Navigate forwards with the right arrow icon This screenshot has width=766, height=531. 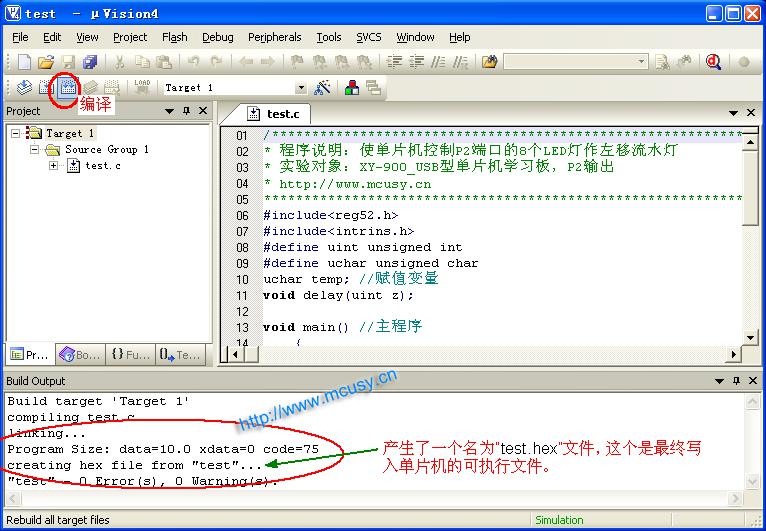click(268, 62)
